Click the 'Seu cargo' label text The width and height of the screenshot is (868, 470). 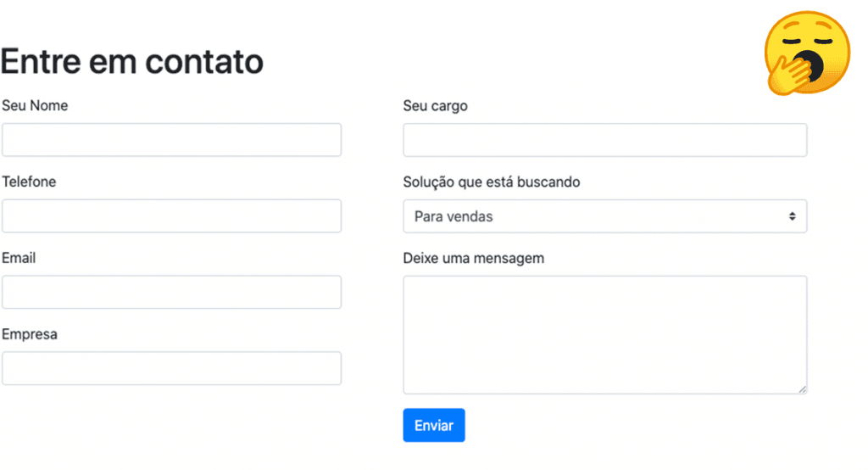(435, 106)
